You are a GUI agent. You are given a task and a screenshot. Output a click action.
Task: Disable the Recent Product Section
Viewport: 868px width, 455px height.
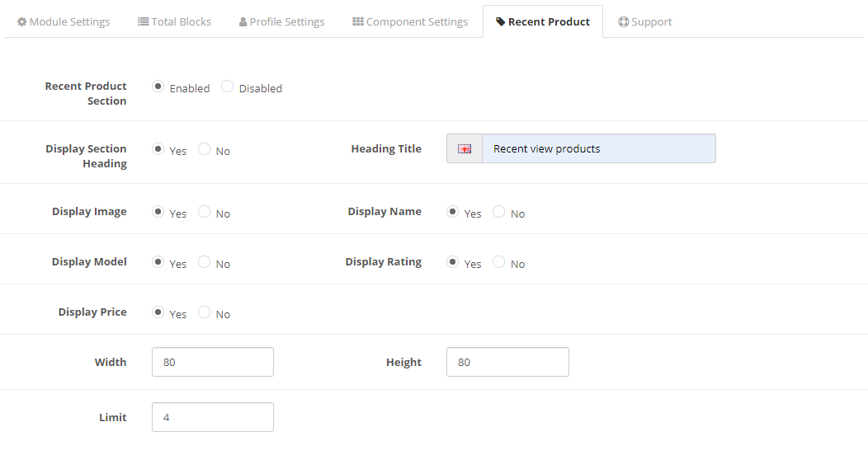228,87
